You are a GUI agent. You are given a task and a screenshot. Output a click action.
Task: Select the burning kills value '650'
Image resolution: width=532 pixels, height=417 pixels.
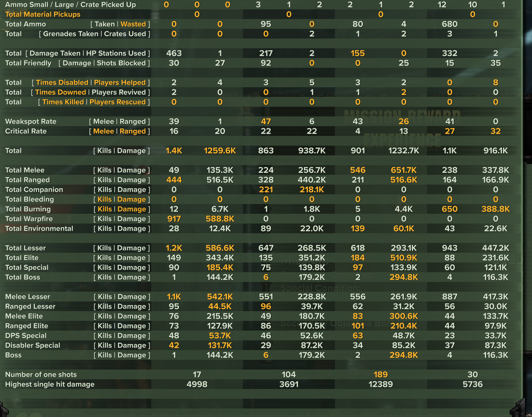click(x=450, y=209)
